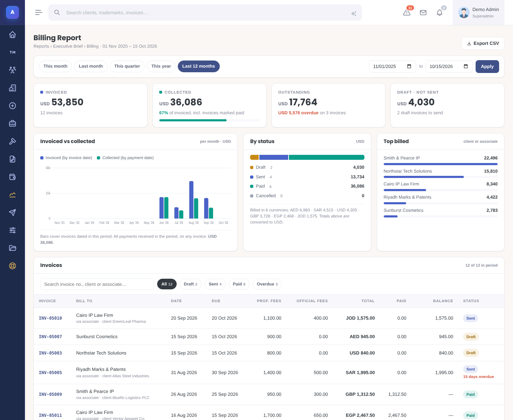Open the wallet sidebar icon
Image resolution: width=513 pixels, height=420 pixels.
click(12, 177)
